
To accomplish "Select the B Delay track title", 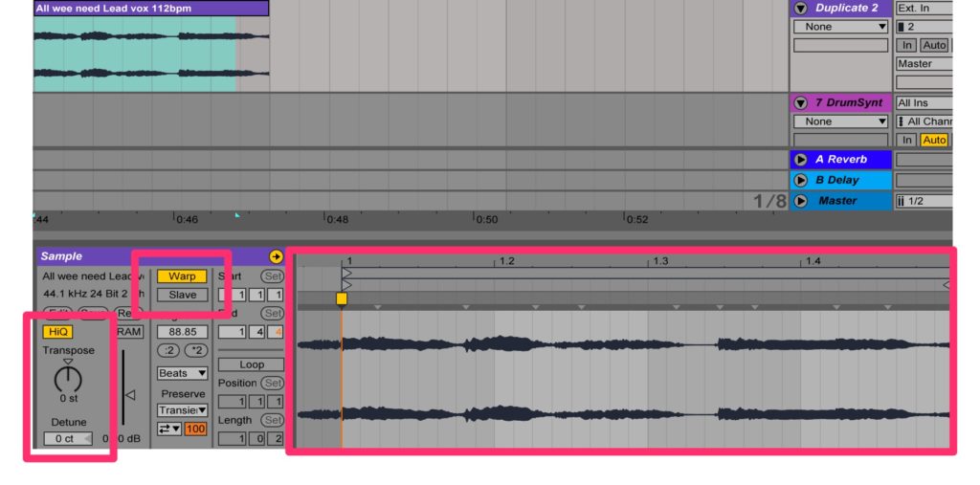I will (836, 180).
